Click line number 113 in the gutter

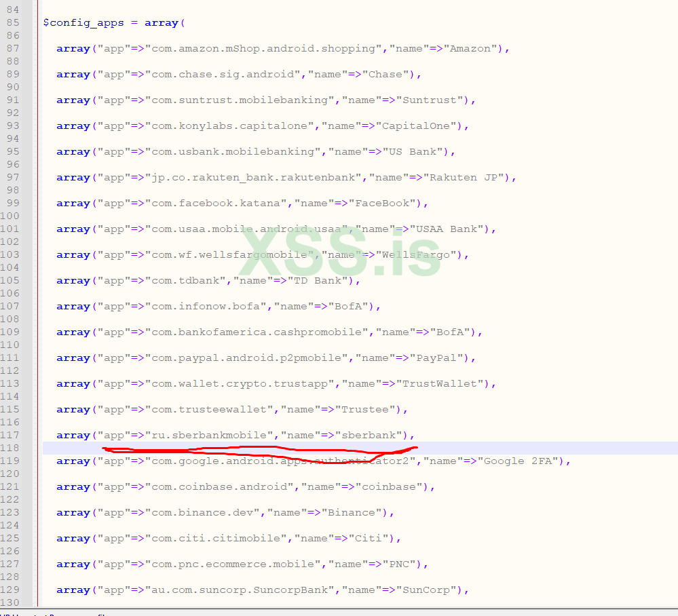click(10, 383)
